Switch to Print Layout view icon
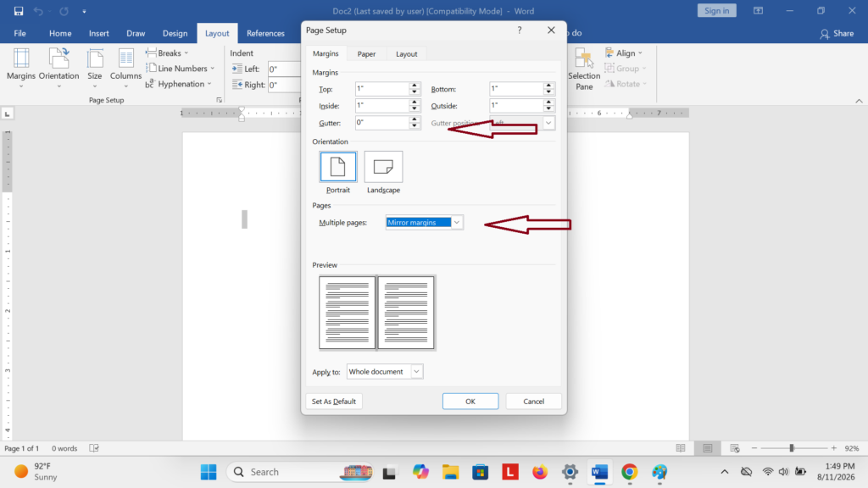Image resolution: width=868 pixels, height=488 pixels. click(x=708, y=448)
